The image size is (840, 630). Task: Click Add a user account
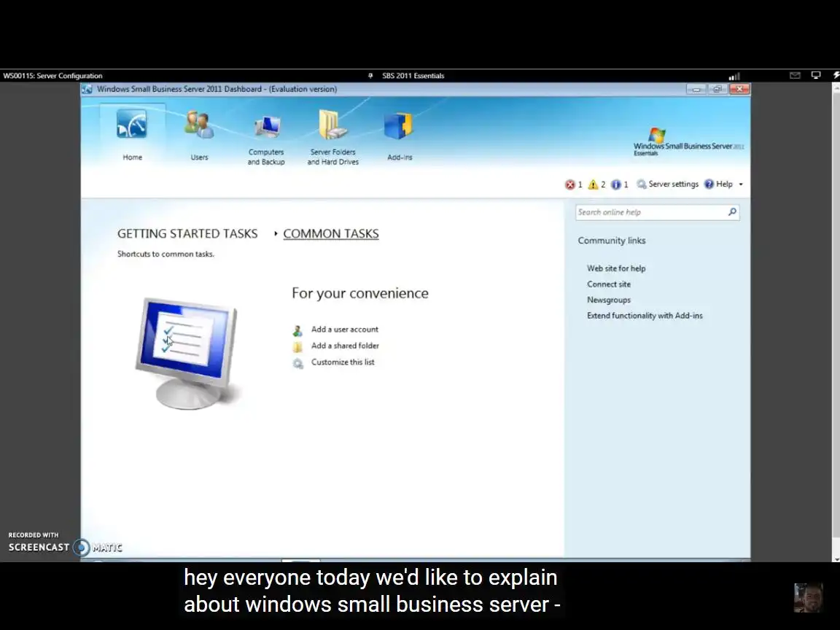(x=344, y=330)
